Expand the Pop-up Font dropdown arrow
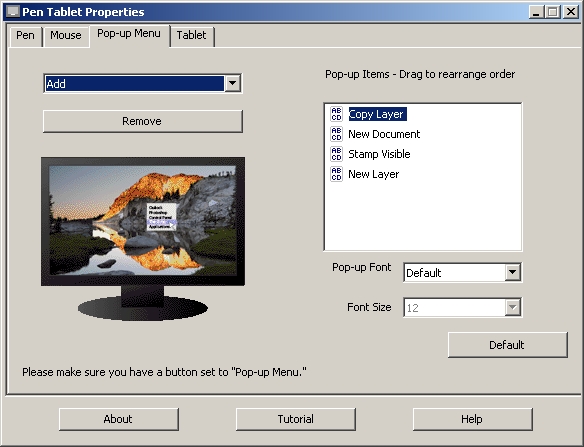 pyautogui.click(x=512, y=272)
